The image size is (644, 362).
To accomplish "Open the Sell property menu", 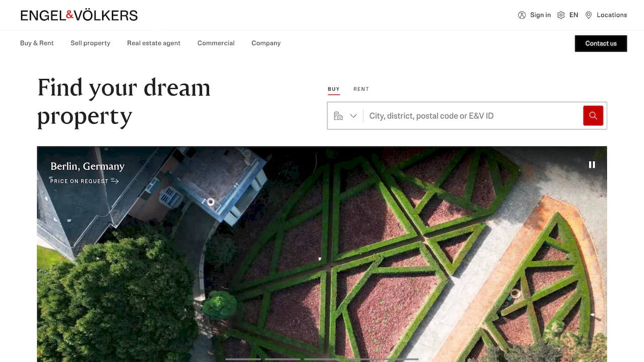I will (x=91, y=43).
